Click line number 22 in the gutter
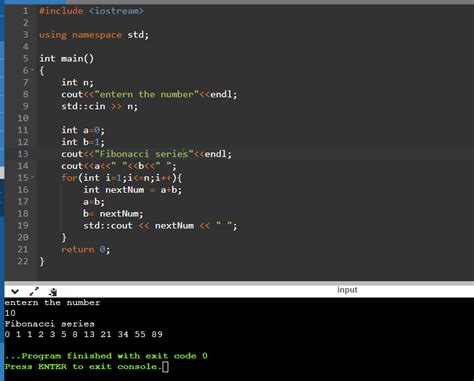This screenshot has height=381, width=474. (23, 261)
